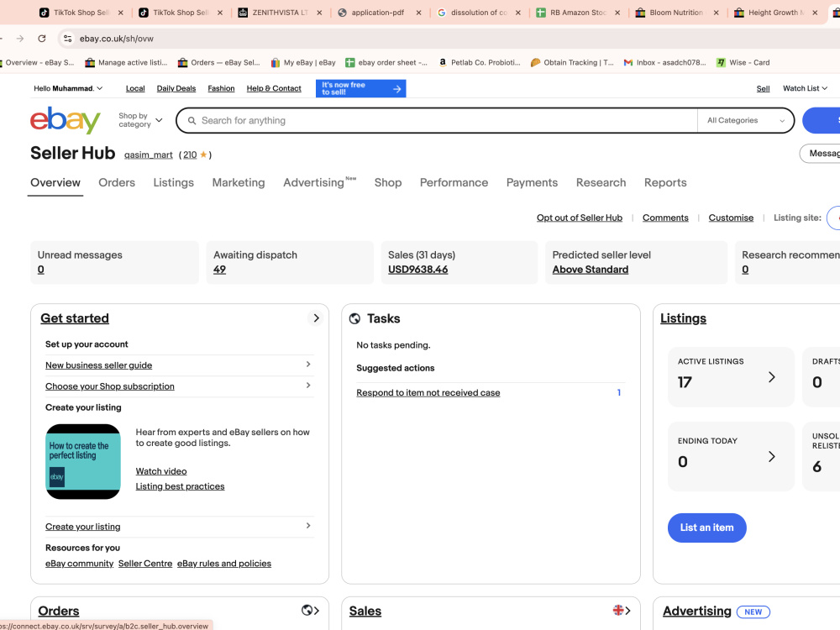This screenshot has width=840, height=630.
Task: Open My eBay bookmark
Action: click(303, 63)
